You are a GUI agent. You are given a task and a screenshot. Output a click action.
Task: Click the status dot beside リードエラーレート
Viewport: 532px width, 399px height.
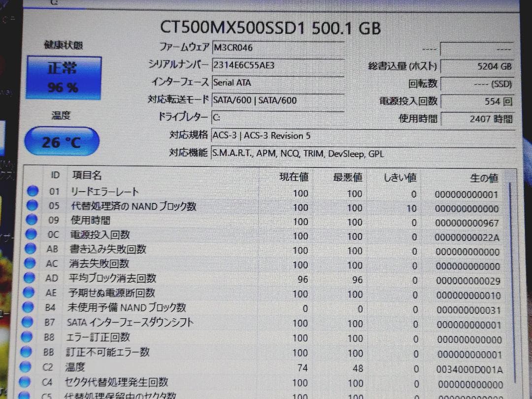[32, 192]
